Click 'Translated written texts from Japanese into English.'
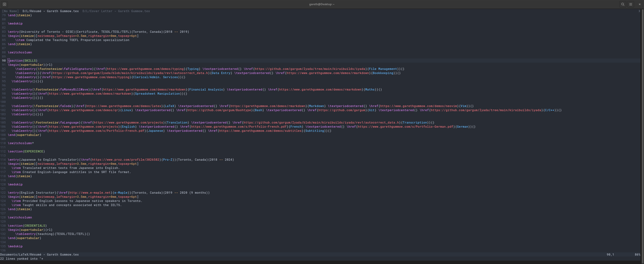 71,168
